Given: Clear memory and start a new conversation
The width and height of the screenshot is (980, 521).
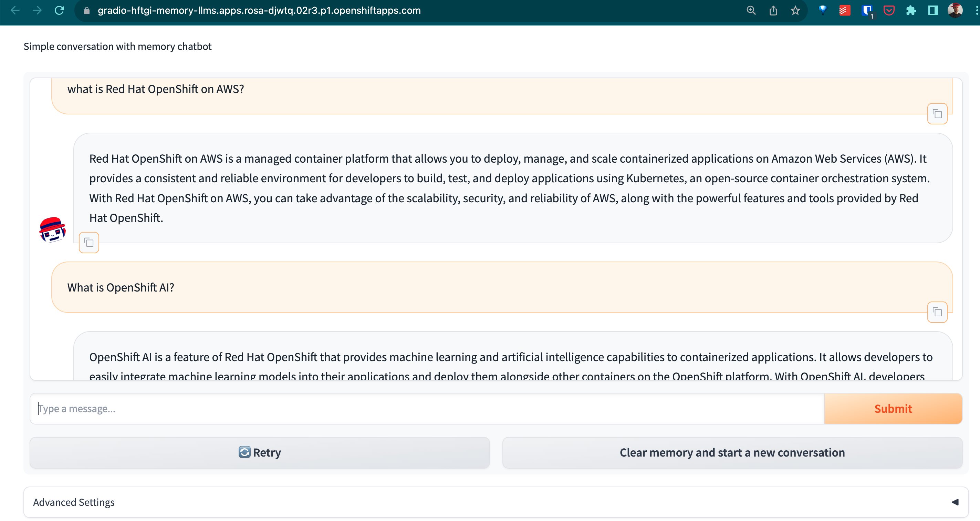Looking at the screenshot, I should pos(732,452).
